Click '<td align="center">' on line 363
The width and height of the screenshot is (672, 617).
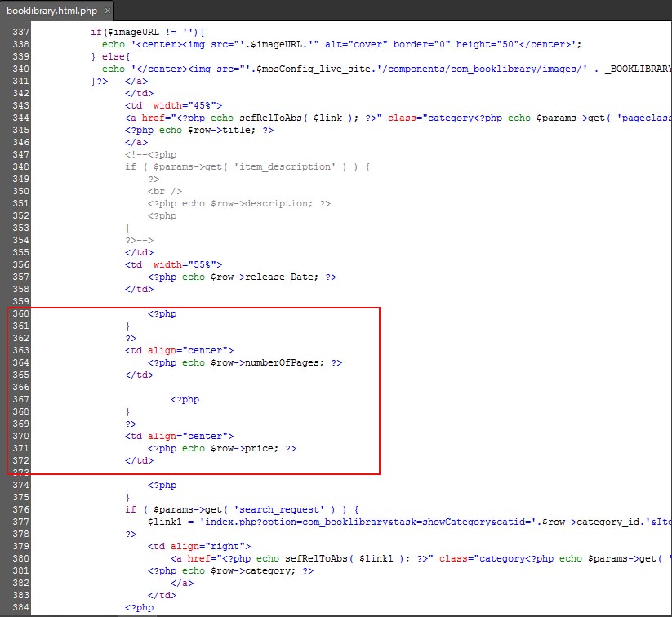[x=179, y=350]
